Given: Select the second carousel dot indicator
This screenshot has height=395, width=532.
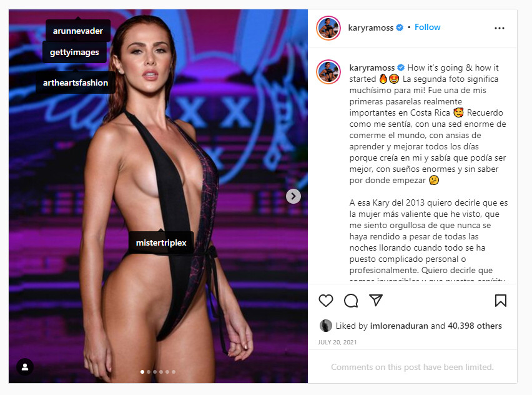Looking at the screenshot, I should point(149,372).
